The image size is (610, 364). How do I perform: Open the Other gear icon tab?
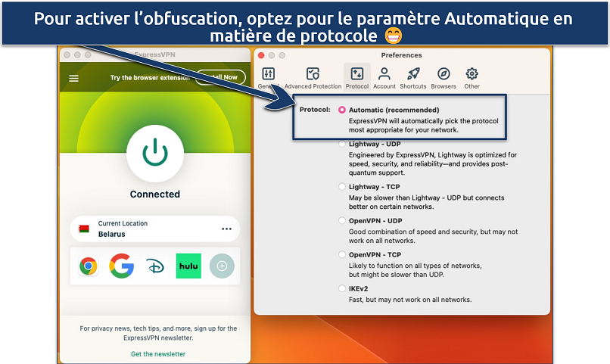click(x=472, y=78)
